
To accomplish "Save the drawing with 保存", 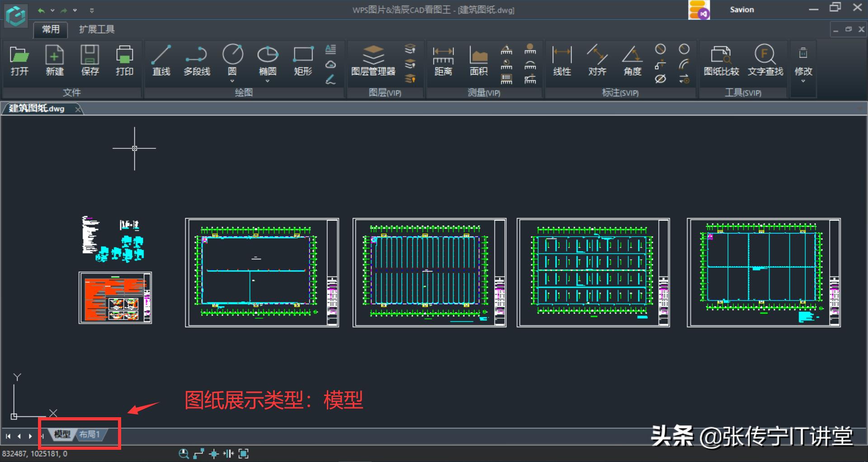I will coord(90,61).
